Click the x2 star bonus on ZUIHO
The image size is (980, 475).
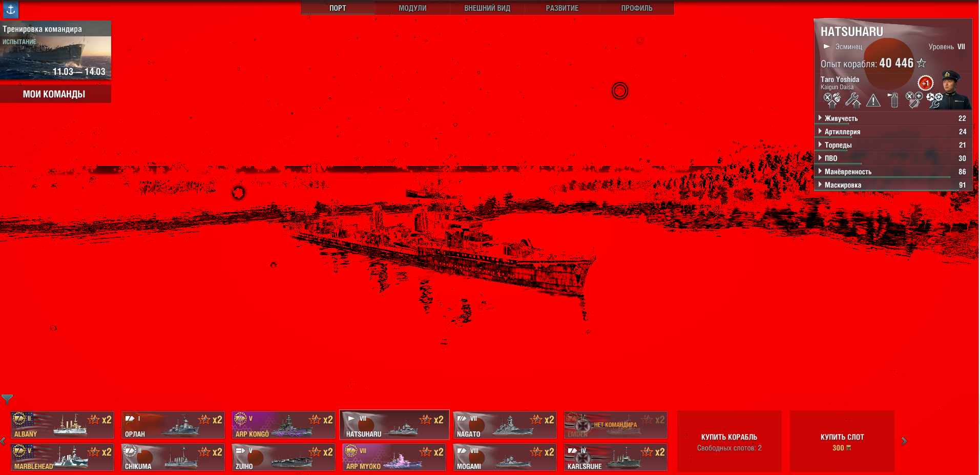[x=321, y=452]
